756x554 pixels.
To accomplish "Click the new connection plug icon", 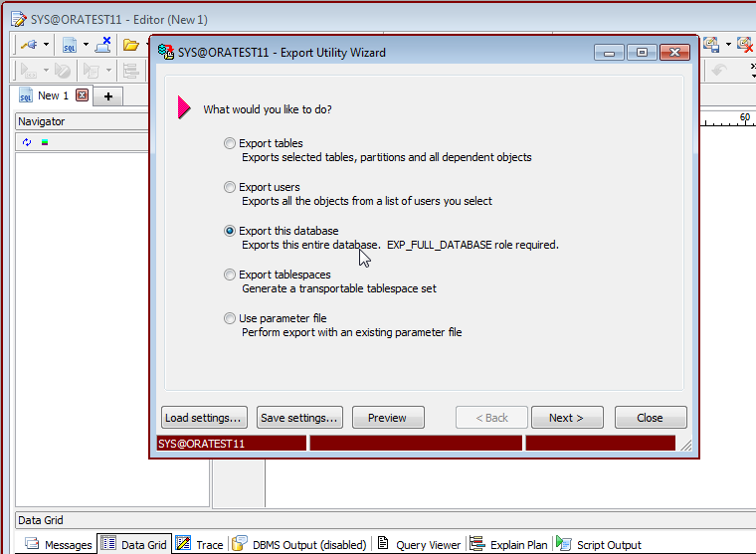I will click(x=28, y=45).
